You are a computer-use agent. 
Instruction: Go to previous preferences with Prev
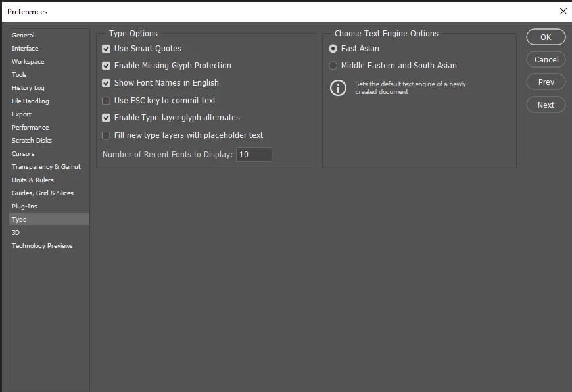click(x=546, y=82)
